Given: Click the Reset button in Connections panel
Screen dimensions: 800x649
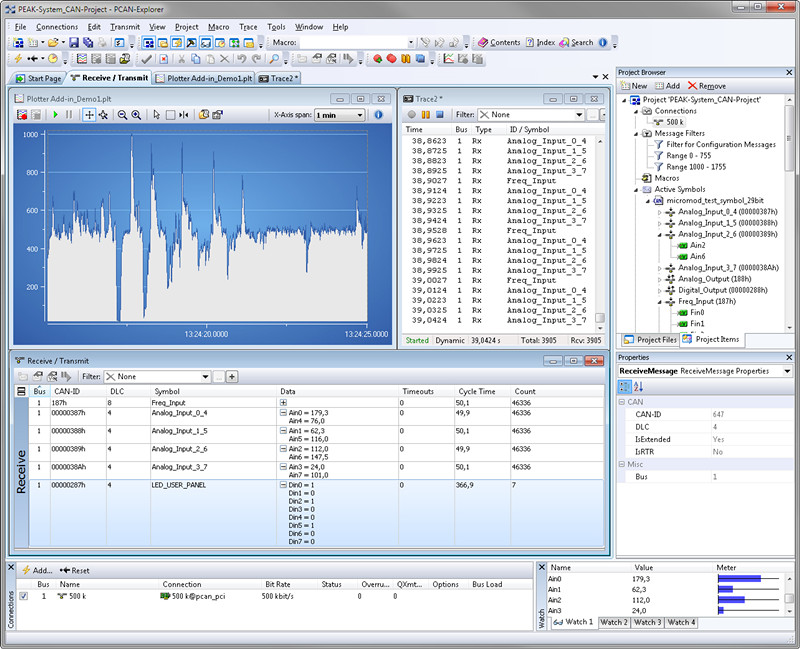Looking at the screenshot, I should point(74,570).
